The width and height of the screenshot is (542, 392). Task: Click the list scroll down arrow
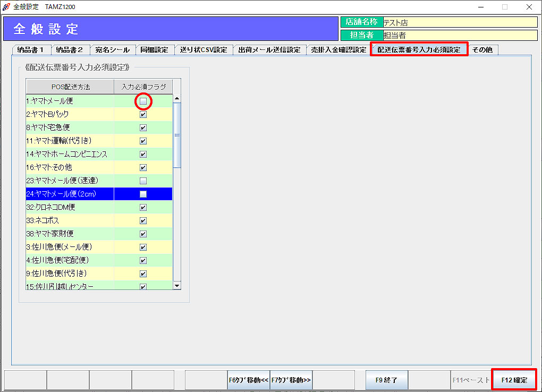177,286
